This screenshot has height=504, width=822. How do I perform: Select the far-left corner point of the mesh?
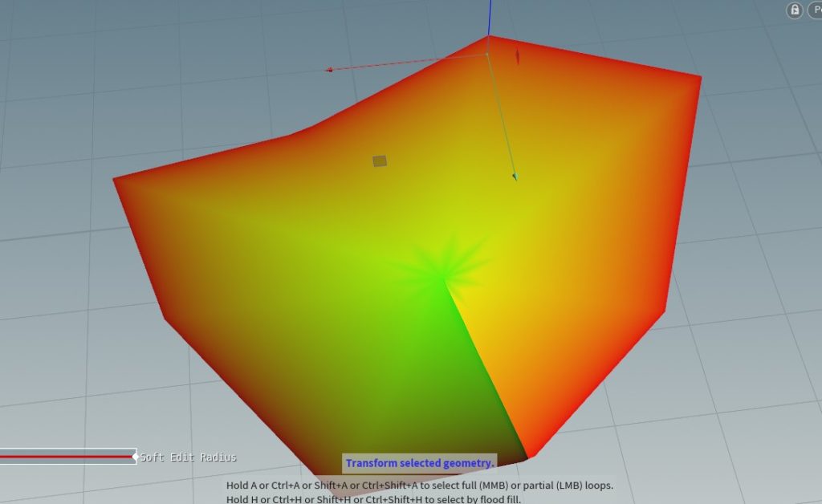click(x=114, y=179)
